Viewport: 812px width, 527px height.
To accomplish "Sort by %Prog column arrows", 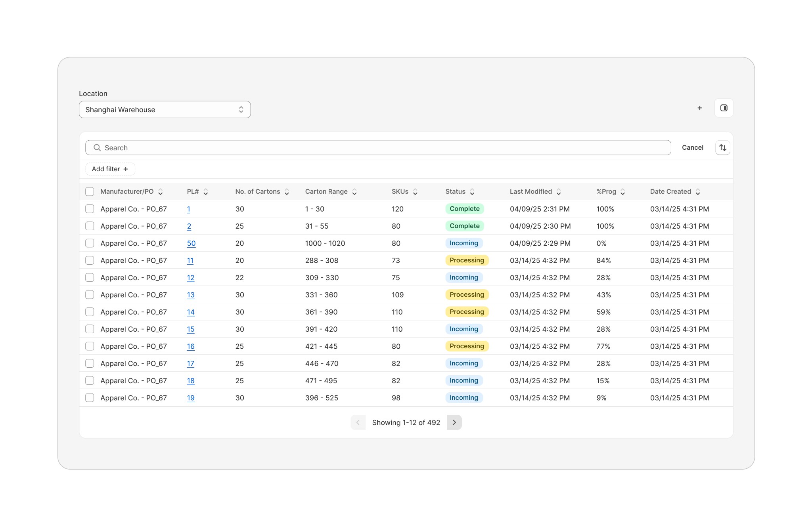I will click(622, 192).
